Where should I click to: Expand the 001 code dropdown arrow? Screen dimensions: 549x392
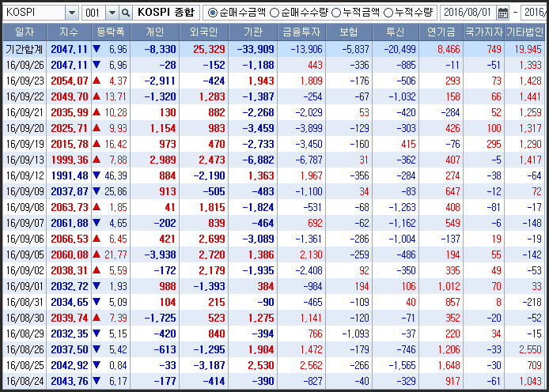coord(112,13)
